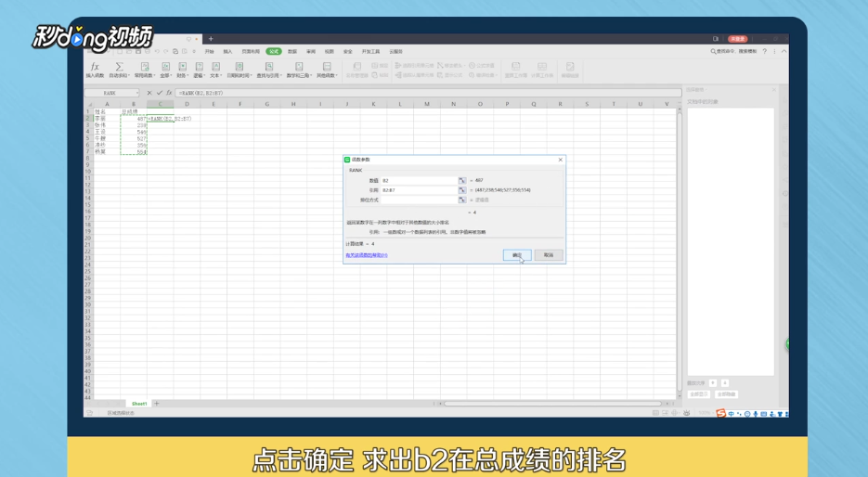Open the name box dropdown showing RANK
Screen dimensions: 868x477
[x=136, y=93]
